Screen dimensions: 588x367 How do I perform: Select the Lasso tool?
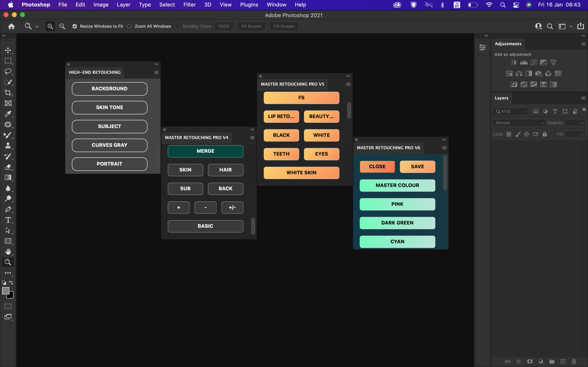(8, 71)
